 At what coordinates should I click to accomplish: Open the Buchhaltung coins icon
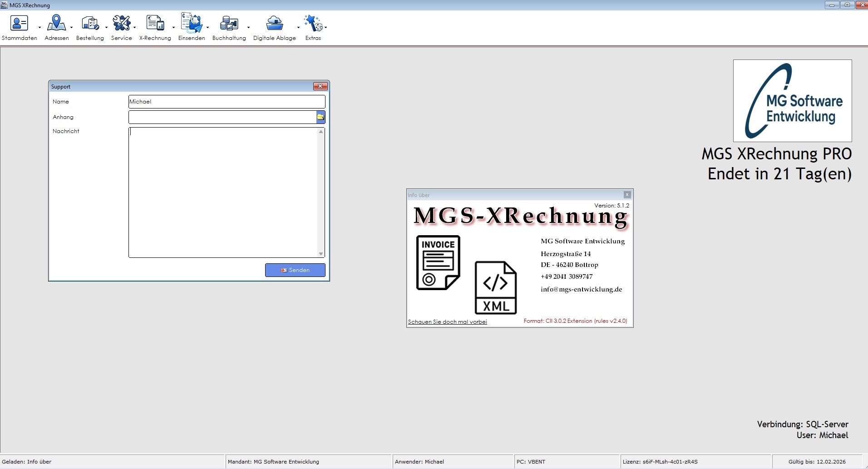229,23
